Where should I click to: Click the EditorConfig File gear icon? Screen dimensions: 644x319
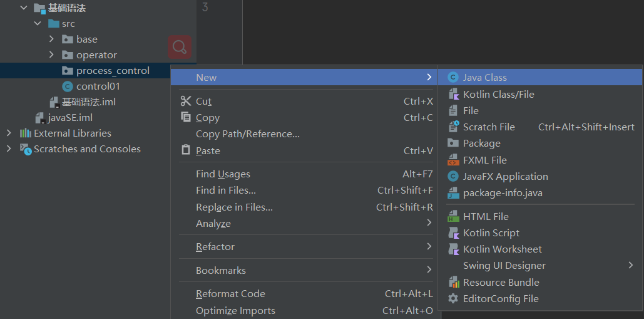(x=453, y=299)
